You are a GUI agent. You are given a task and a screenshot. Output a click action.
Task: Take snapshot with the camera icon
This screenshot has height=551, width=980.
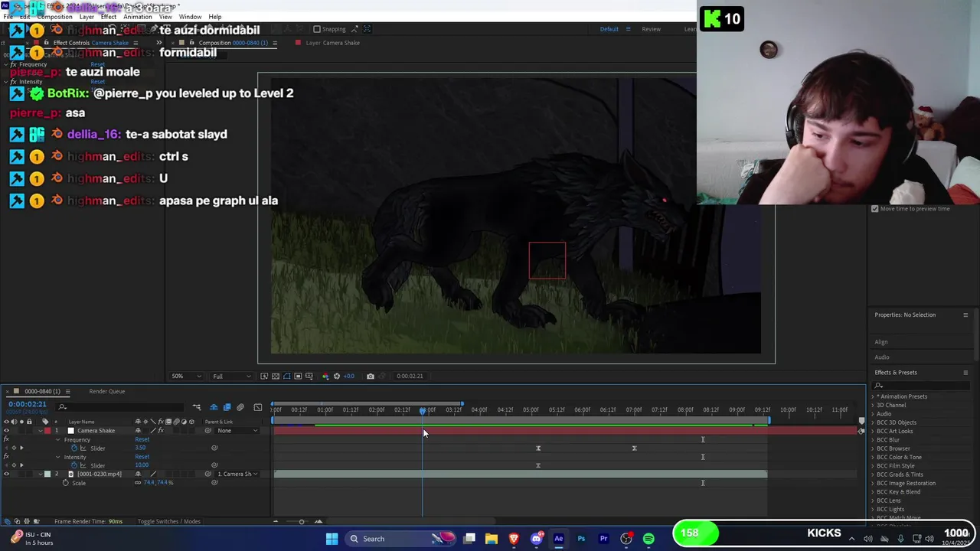pos(371,376)
